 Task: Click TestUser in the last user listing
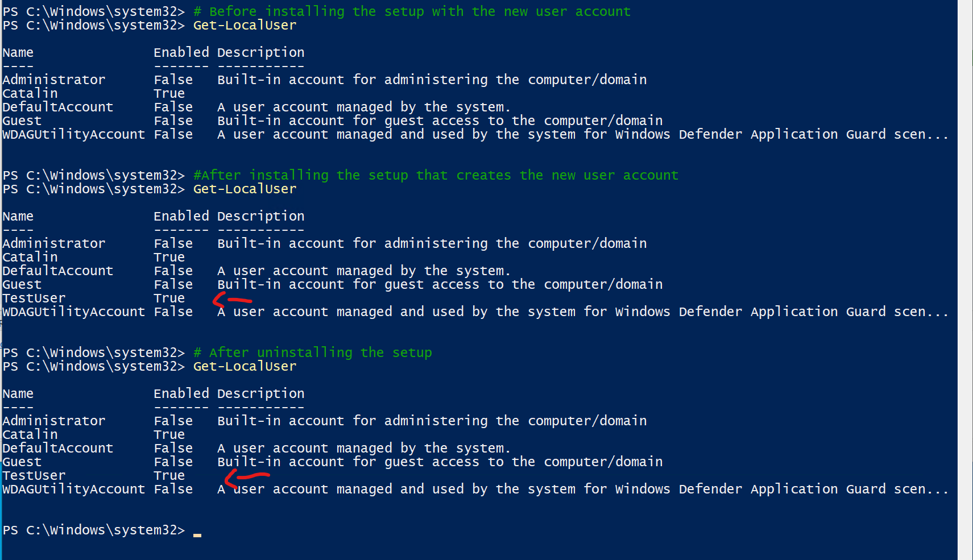[x=34, y=476]
